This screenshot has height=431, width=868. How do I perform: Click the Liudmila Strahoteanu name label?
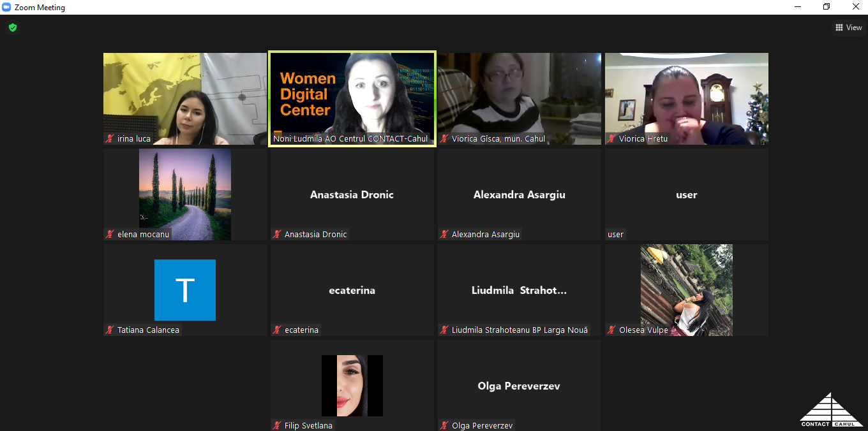(519, 330)
